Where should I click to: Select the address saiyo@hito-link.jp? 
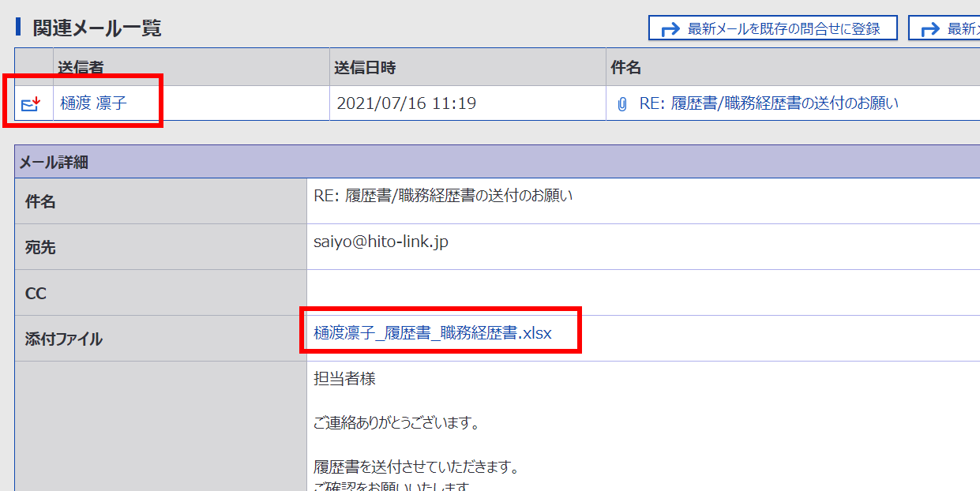tap(381, 242)
